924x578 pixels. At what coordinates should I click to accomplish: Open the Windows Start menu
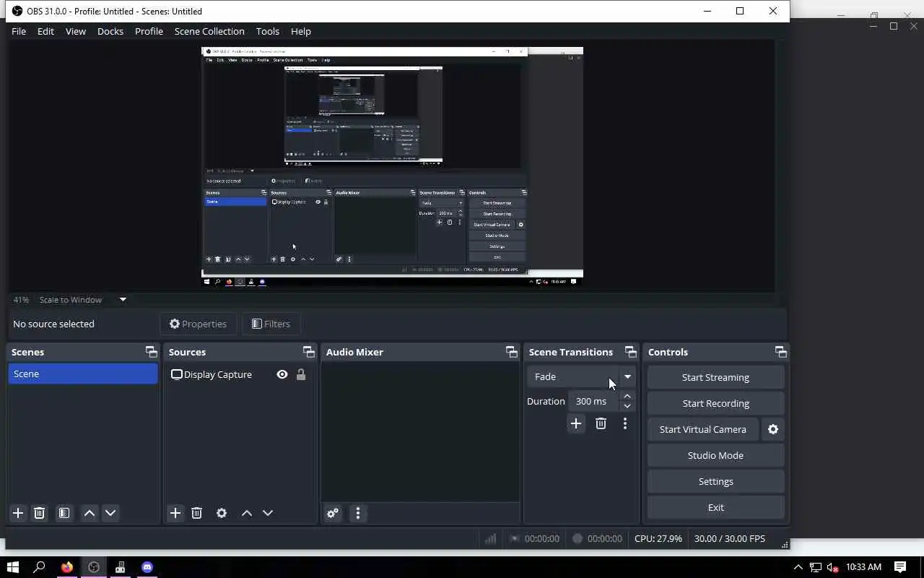tap(12, 567)
